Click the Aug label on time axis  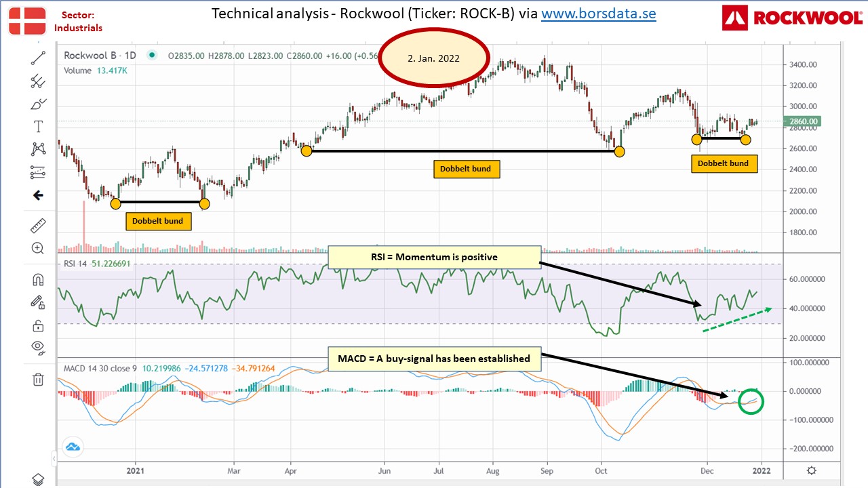tap(493, 470)
